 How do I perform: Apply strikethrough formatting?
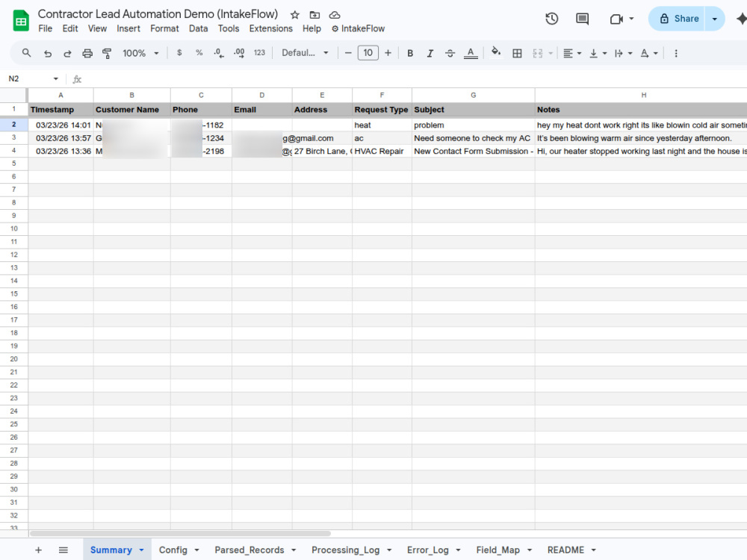[x=450, y=53]
